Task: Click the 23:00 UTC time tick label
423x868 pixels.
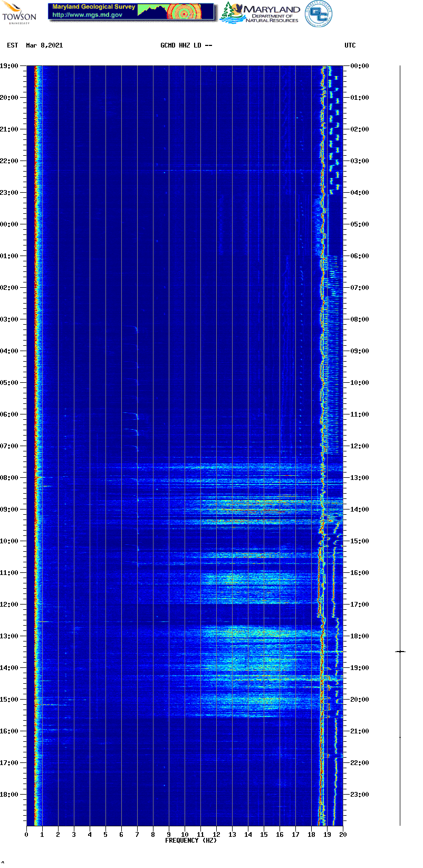Action: point(360,795)
